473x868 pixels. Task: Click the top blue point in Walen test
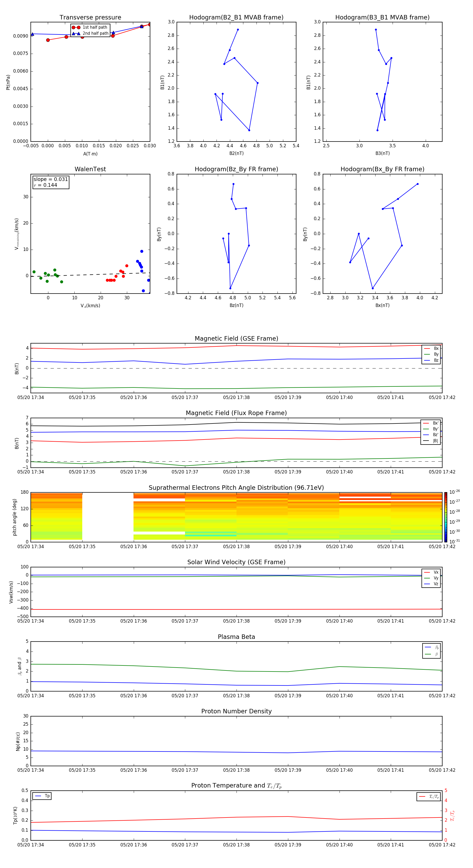142,251
